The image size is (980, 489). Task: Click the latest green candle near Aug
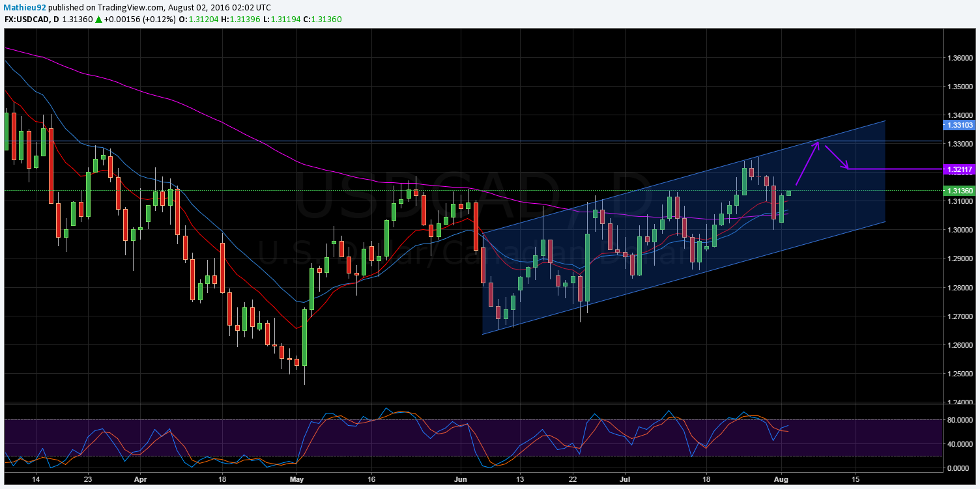(788, 193)
